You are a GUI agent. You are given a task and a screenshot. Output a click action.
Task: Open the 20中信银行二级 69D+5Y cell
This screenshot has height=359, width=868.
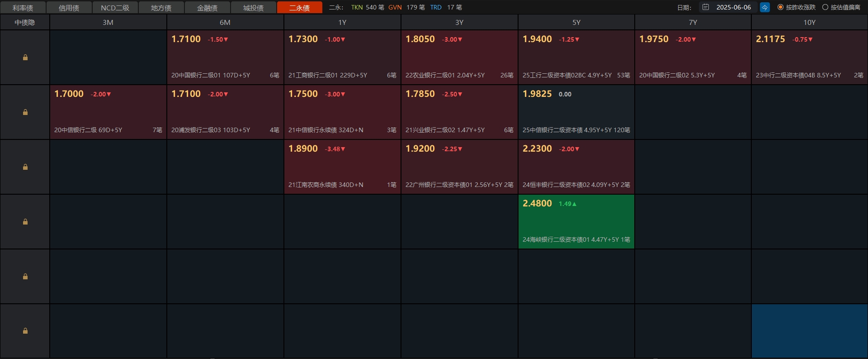(x=108, y=112)
